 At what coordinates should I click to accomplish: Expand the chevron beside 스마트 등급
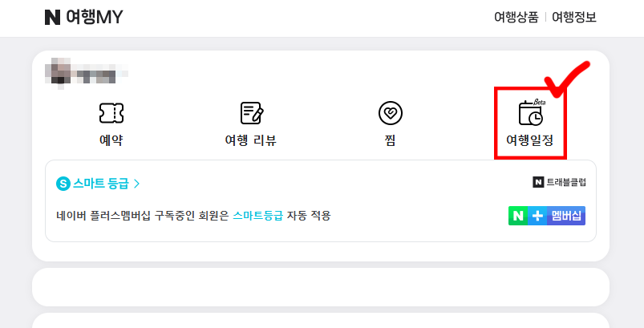[x=137, y=183]
